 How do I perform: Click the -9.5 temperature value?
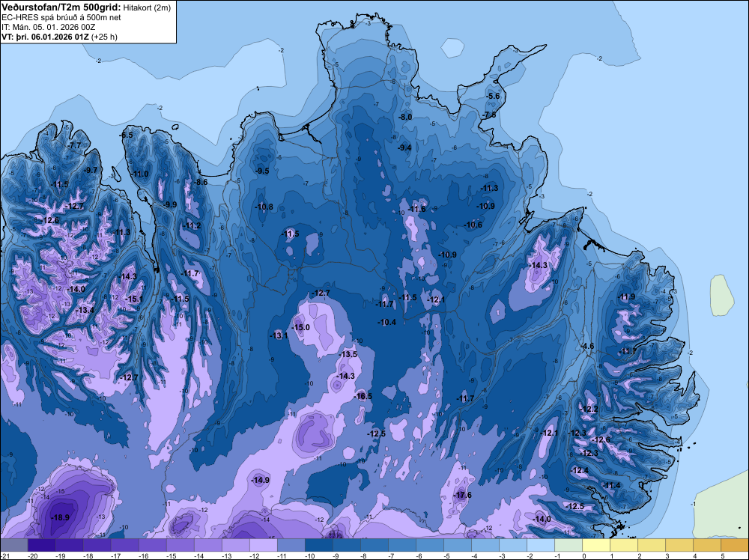pyautogui.click(x=261, y=171)
